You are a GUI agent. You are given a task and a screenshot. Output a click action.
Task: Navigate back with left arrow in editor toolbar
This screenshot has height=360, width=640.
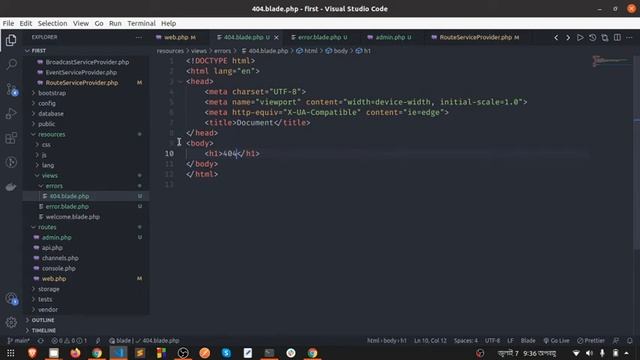tap(556, 38)
